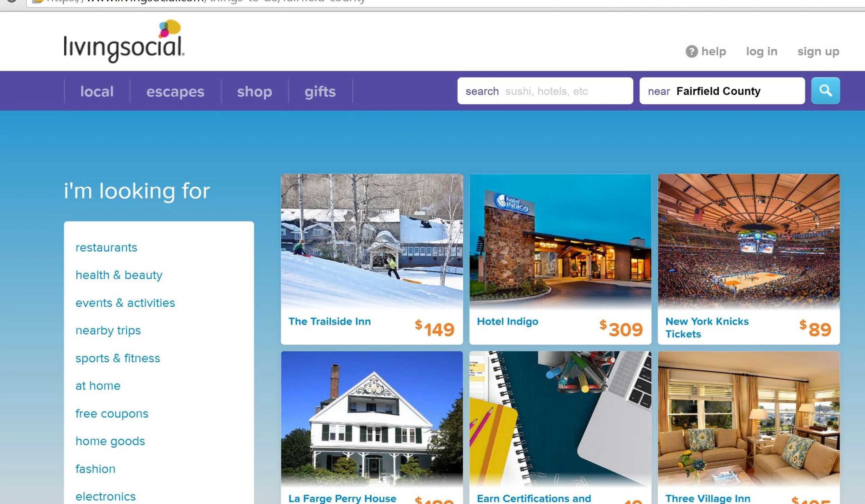Click the Hotel Indigo title
The image size is (865, 504).
pyautogui.click(x=508, y=321)
